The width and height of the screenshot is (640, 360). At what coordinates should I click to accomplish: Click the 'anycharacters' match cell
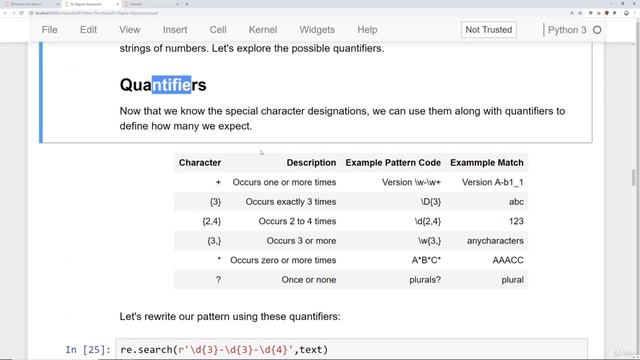[495, 241]
